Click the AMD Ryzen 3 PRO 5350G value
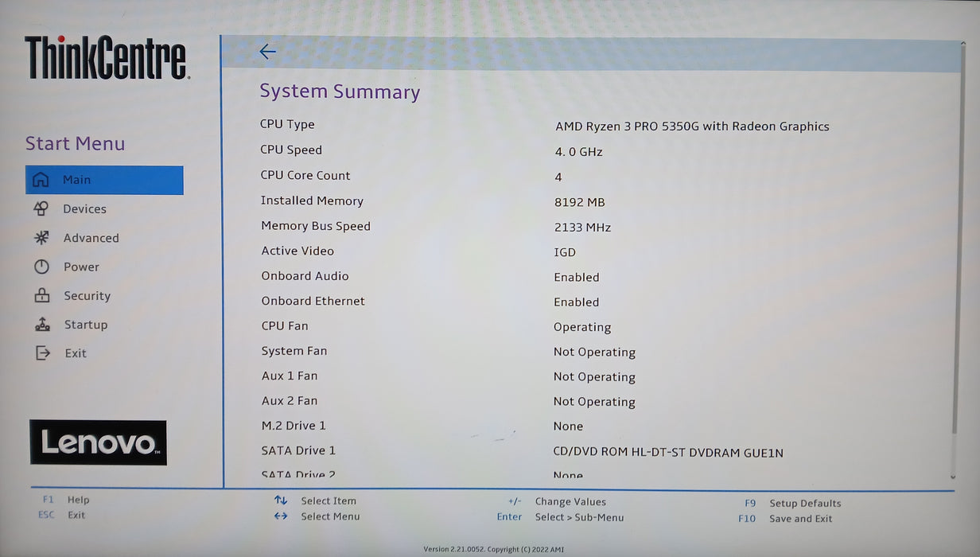Viewport: 980px width, 557px height. point(692,127)
